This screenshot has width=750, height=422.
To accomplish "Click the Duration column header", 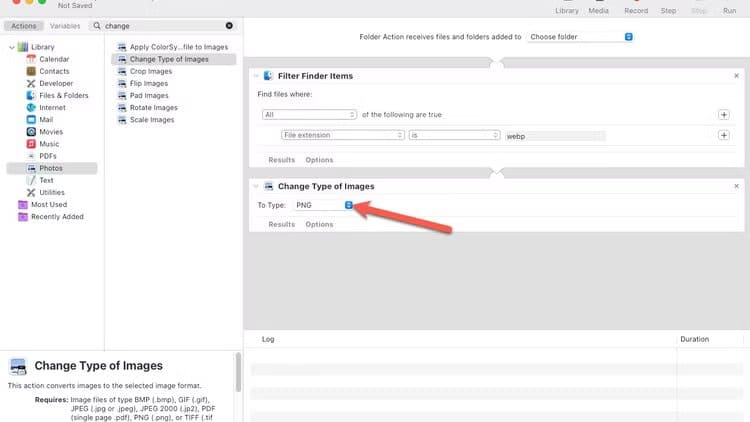I will click(x=695, y=339).
